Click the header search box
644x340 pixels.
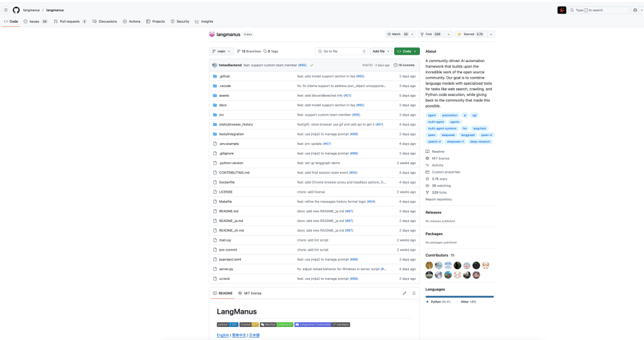click(x=599, y=10)
